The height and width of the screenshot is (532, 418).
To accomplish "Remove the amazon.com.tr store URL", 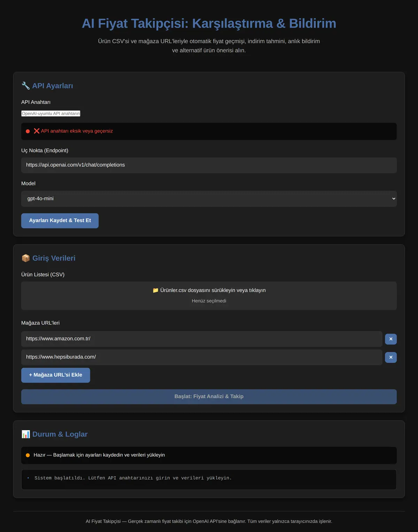I will (391, 339).
